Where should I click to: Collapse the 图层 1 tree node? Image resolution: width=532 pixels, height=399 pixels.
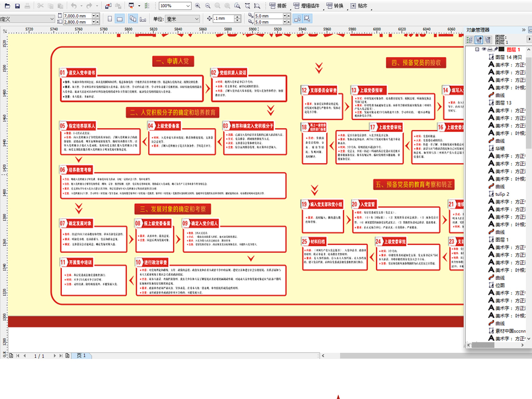pyautogui.click(x=477, y=49)
